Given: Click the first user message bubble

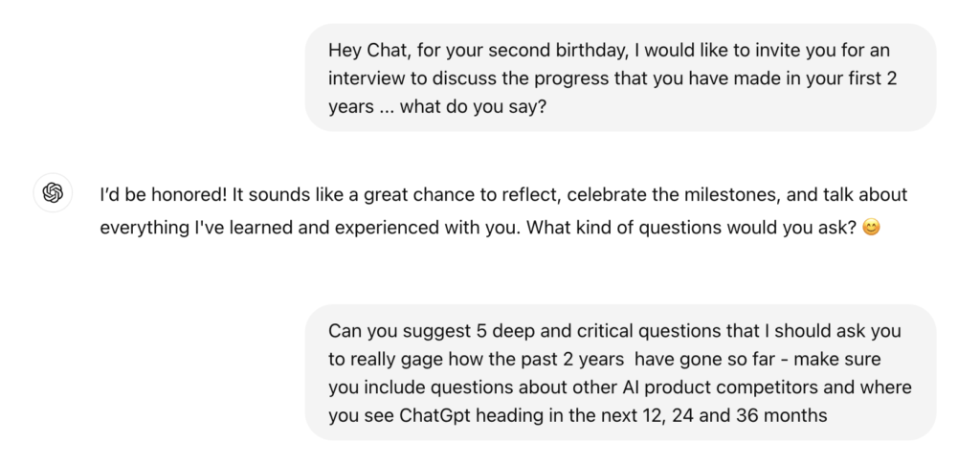Looking at the screenshot, I should [620, 77].
